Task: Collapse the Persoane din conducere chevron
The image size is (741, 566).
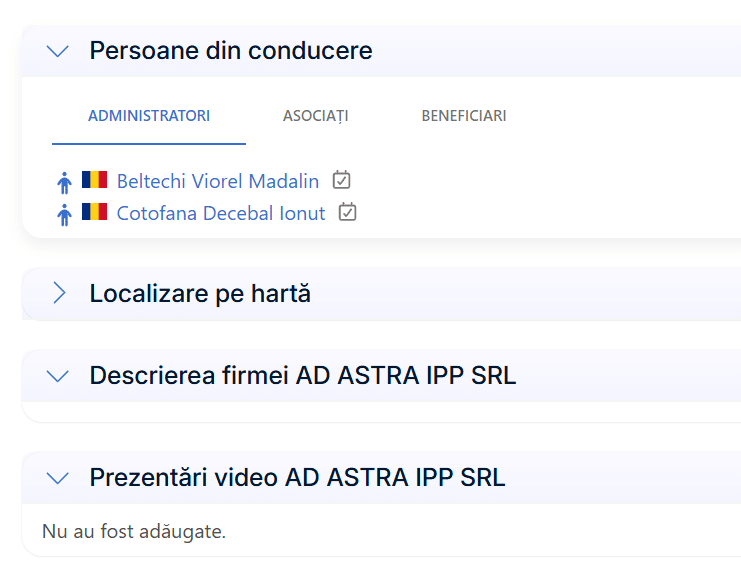Action: point(58,51)
